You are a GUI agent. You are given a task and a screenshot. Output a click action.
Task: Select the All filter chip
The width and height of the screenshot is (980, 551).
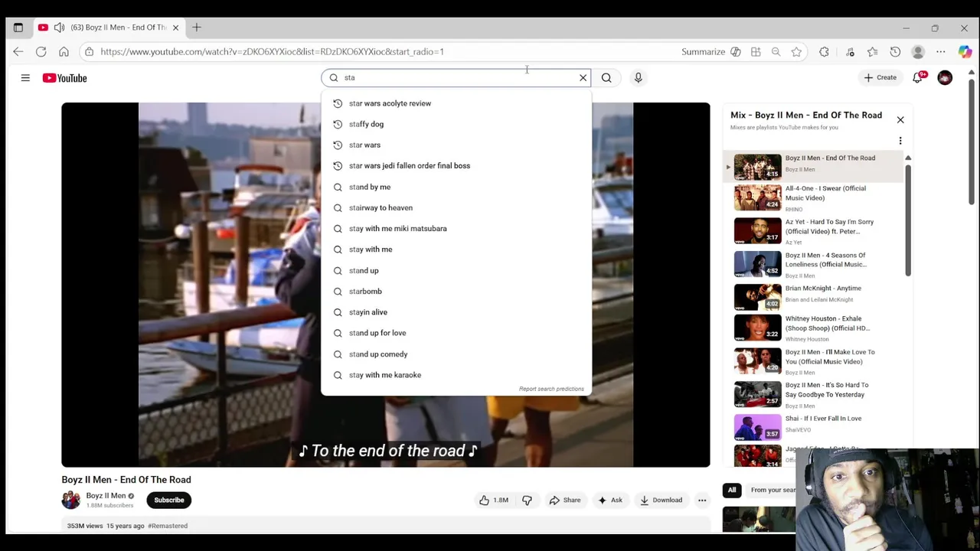coord(732,491)
